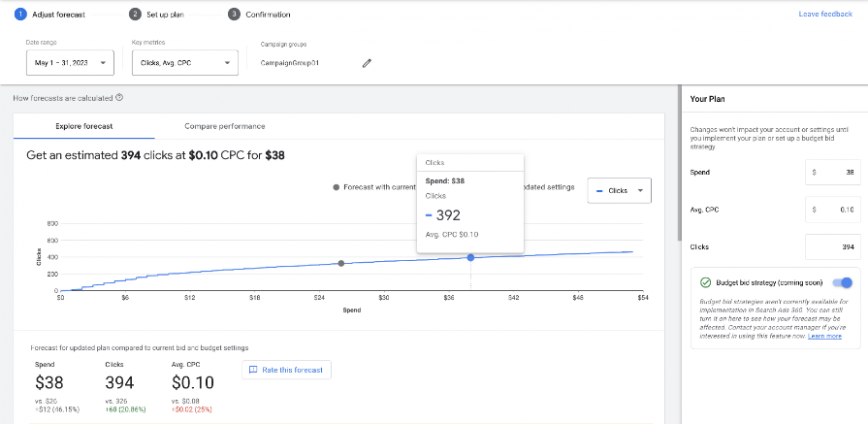Click the blue updated settings point on curve
Image resolution: width=868 pixels, height=424 pixels.
click(x=470, y=257)
